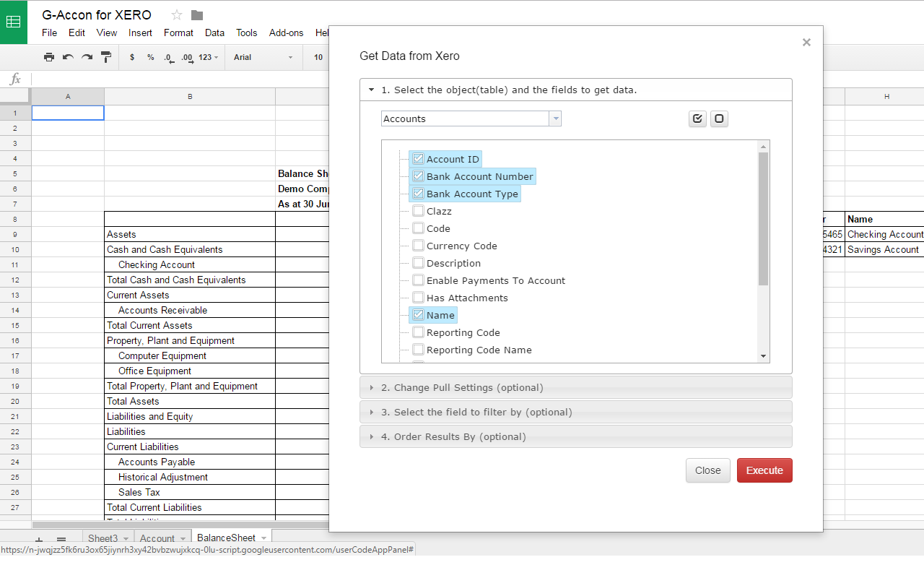Open the 123 number format dropdown
The height and width of the screenshot is (578, 924).
pyautogui.click(x=208, y=57)
